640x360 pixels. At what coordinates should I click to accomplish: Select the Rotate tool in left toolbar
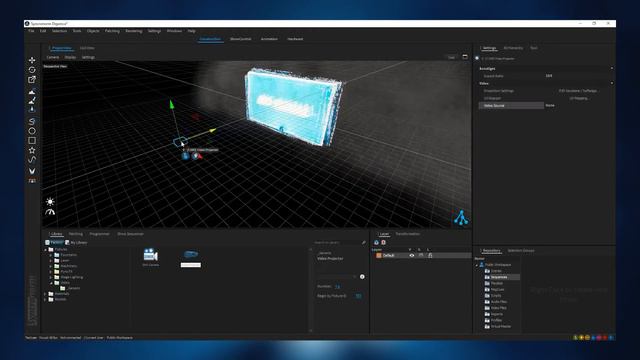point(32,70)
